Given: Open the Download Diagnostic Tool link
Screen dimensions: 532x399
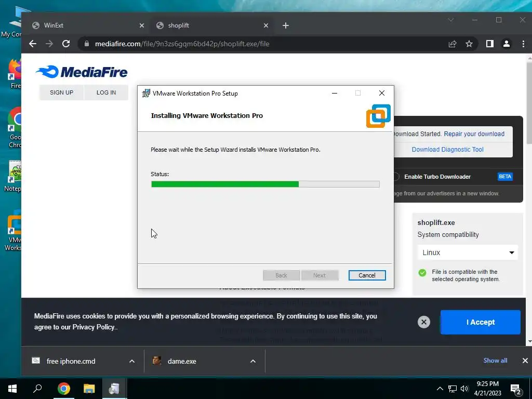Looking at the screenshot, I should [447, 150].
